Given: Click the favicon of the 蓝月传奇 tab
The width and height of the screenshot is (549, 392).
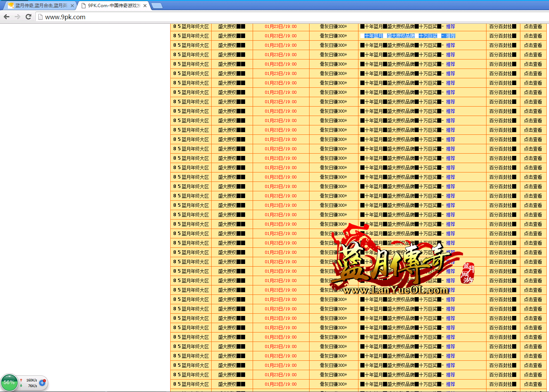Looking at the screenshot, I should [x=11, y=6].
